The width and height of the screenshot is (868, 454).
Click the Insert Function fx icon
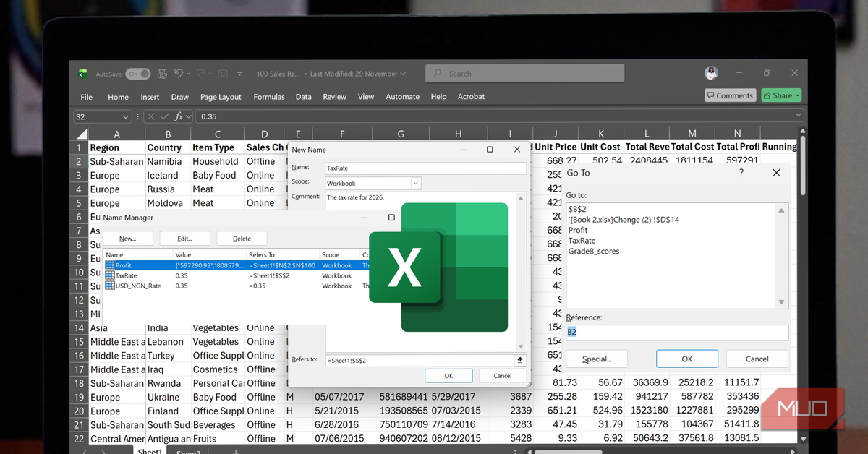click(179, 116)
